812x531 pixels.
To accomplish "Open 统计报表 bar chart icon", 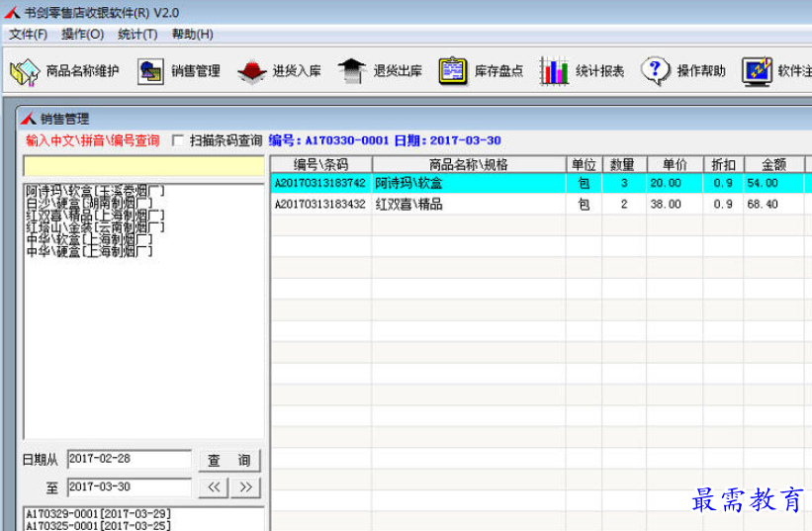I will coord(554,71).
